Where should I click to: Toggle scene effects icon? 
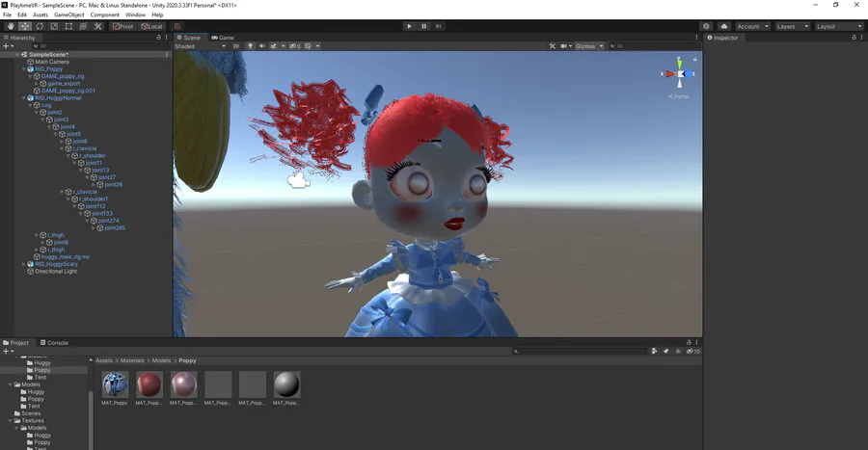pos(274,46)
